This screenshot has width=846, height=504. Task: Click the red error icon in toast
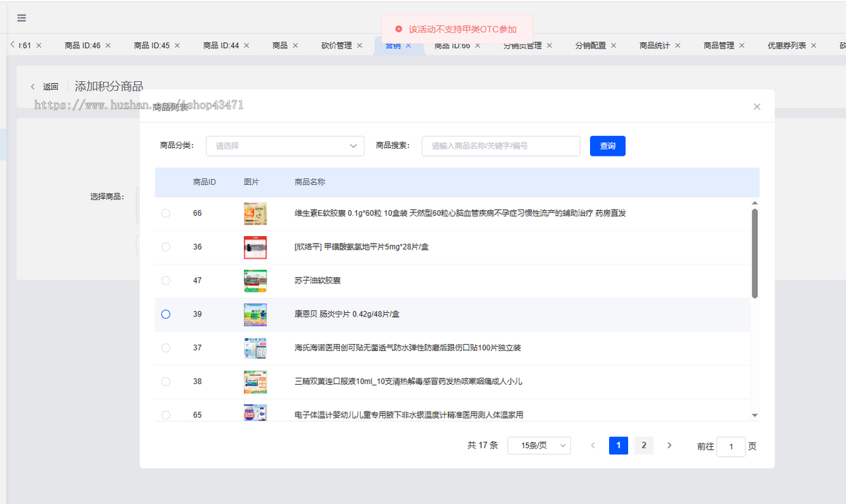pos(398,29)
